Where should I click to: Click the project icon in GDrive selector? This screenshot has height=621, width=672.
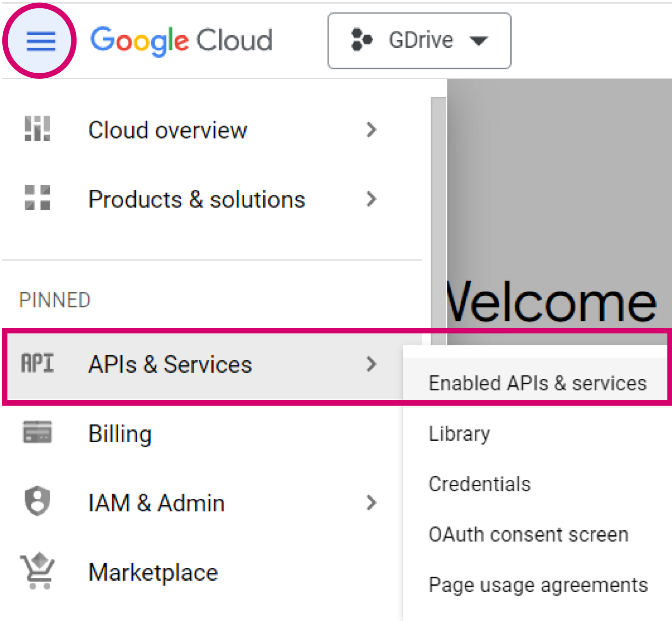point(361,40)
